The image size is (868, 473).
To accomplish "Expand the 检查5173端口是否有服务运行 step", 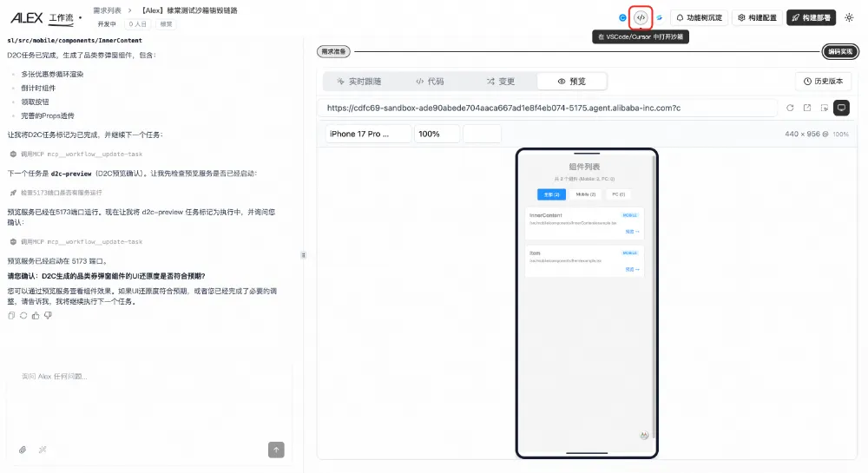I will click(56, 193).
